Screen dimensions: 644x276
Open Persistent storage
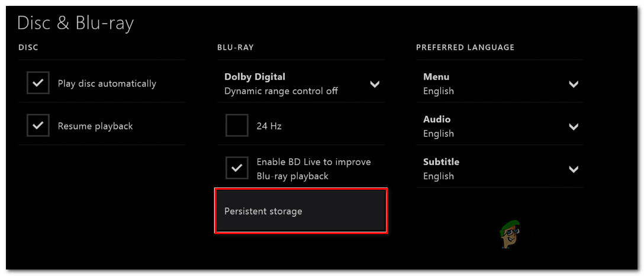[x=301, y=211]
